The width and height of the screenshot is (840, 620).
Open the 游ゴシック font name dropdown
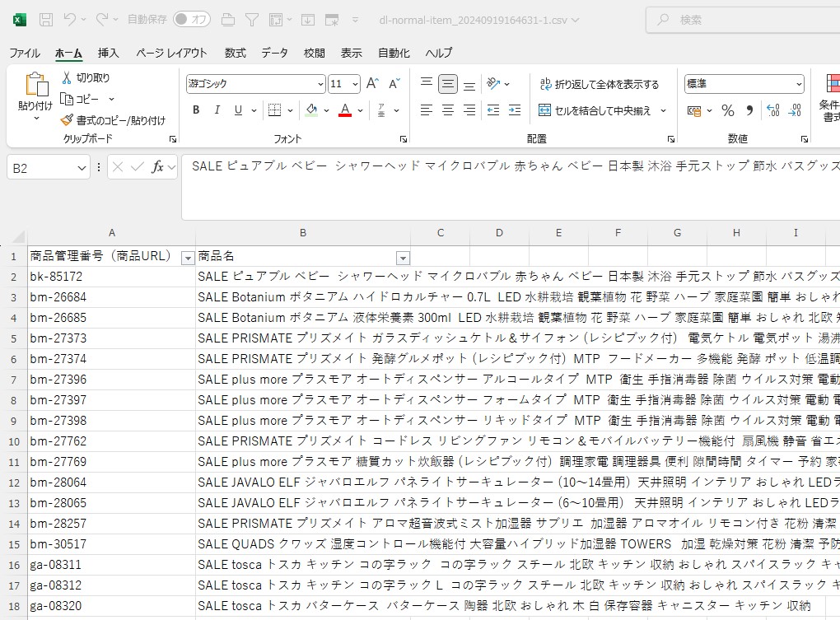pyautogui.click(x=320, y=84)
